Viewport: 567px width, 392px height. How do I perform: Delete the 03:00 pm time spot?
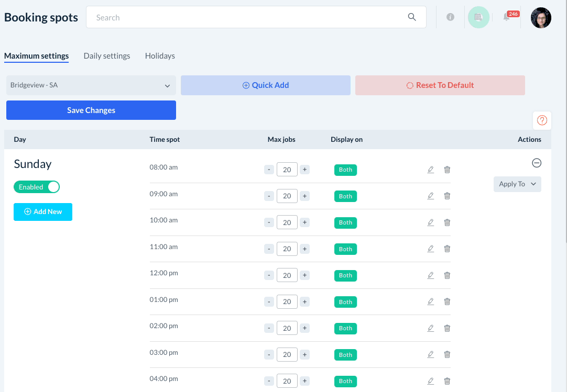tap(447, 354)
